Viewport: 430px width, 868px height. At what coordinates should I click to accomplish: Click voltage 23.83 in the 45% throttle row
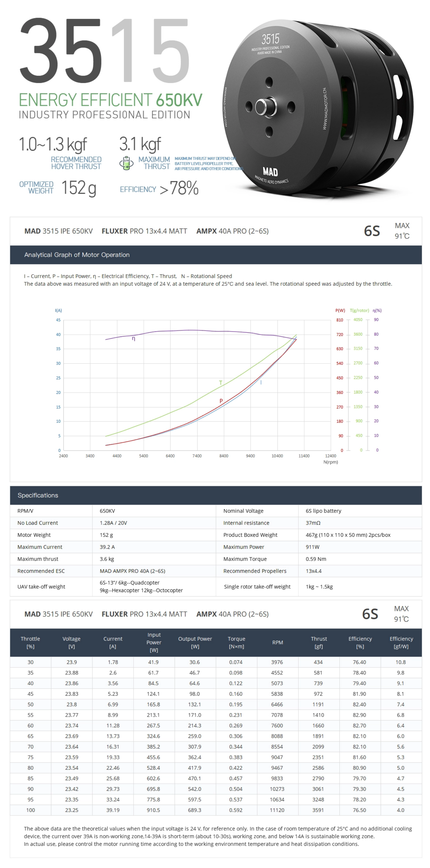71,694
